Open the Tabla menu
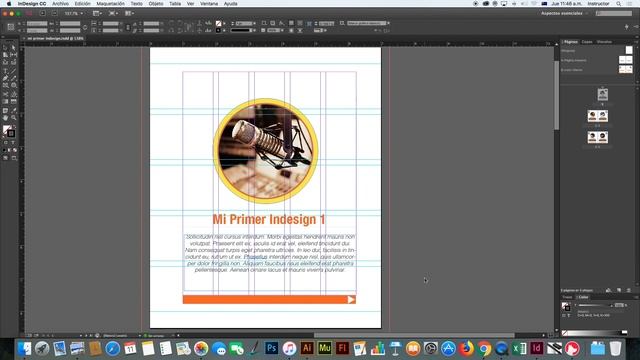Screen dimensions: 640x360 (x=175, y=4)
